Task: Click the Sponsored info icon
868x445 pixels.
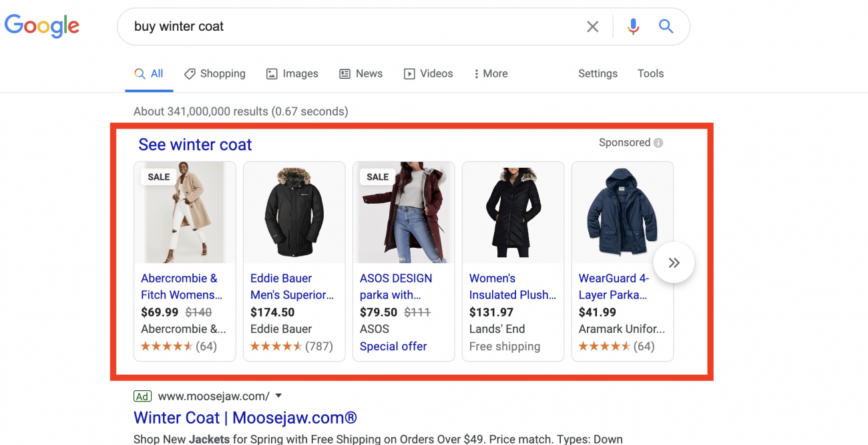Action: [658, 142]
